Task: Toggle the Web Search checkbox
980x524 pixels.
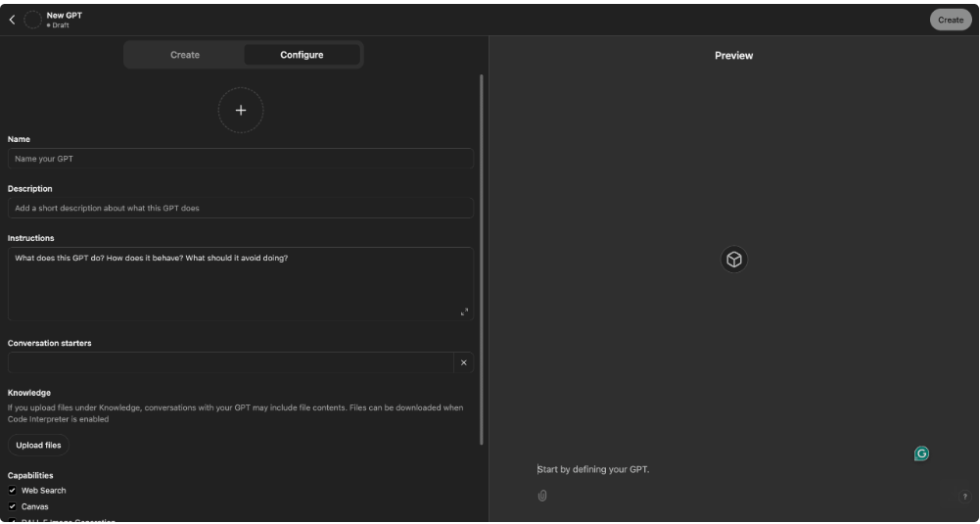Action: coord(12,491)
